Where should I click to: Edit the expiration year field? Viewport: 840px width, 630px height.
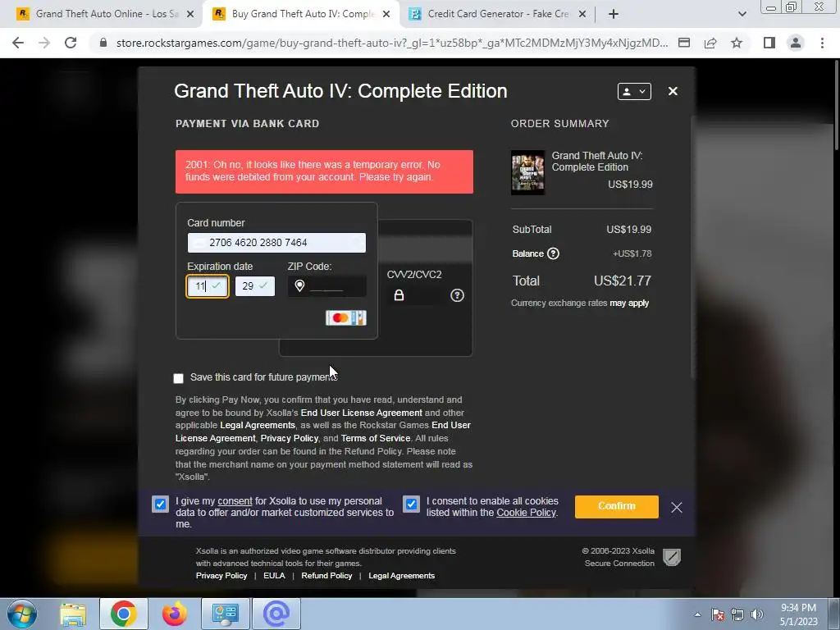click(255, 286)
